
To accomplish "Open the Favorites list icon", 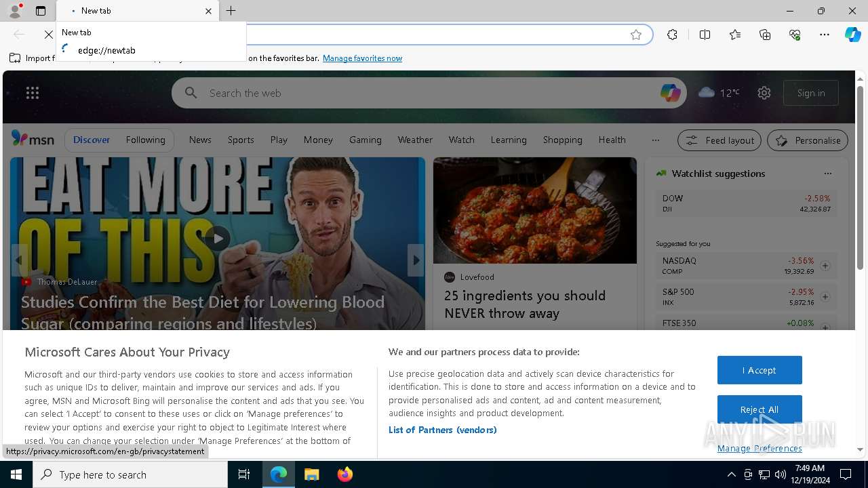I will tap(735, 35).
